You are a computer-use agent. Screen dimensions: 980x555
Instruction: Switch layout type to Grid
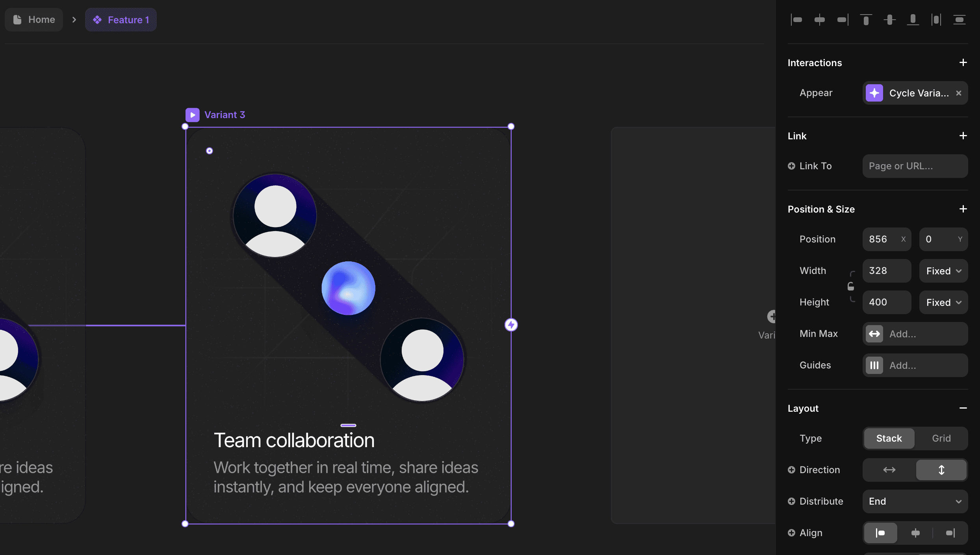tap(941, 438)
